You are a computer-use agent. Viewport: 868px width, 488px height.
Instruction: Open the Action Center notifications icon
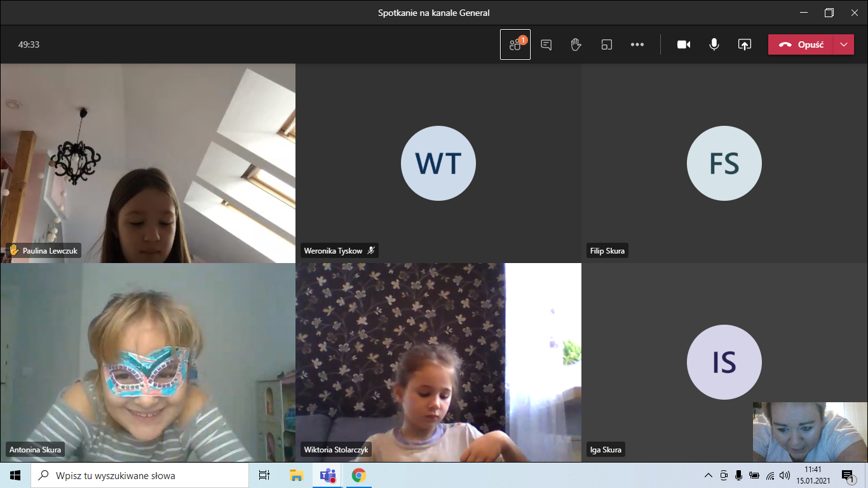(848, 475)
